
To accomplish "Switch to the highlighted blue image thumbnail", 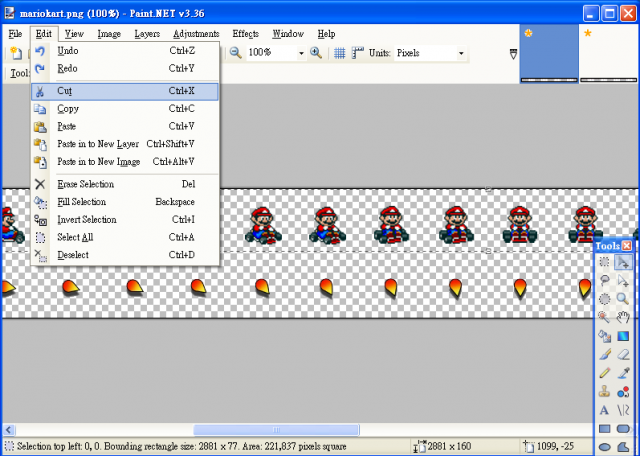I will 549,53.
